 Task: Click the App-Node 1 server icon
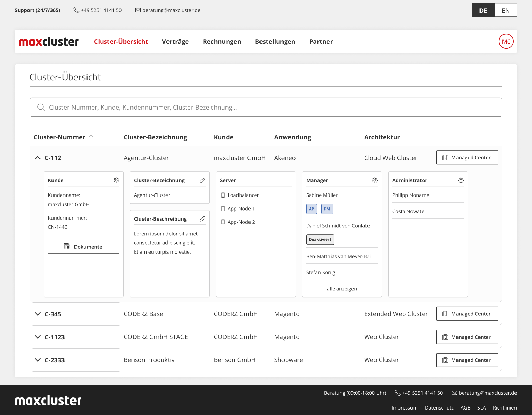[223, 209]
